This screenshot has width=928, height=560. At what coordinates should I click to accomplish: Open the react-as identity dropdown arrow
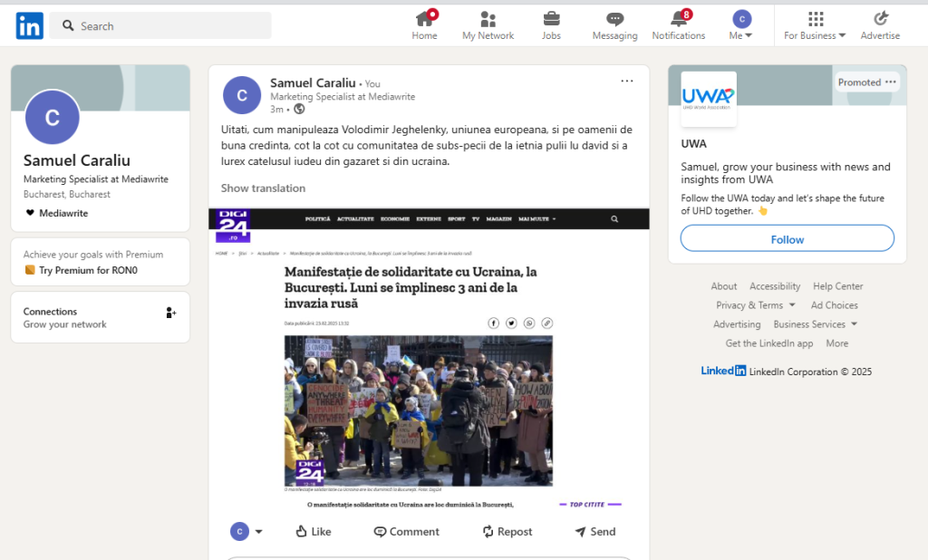(258, 532)
